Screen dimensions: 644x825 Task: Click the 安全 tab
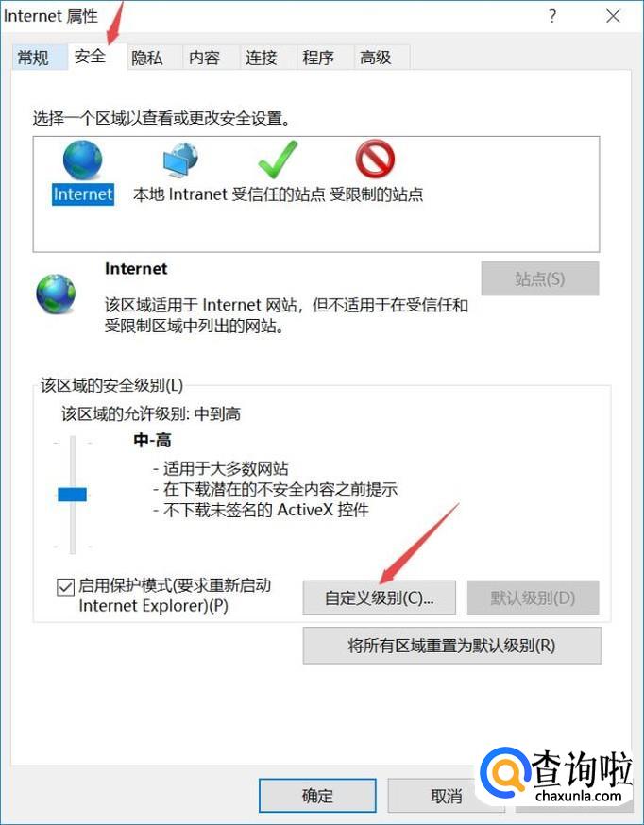[90, 56]
